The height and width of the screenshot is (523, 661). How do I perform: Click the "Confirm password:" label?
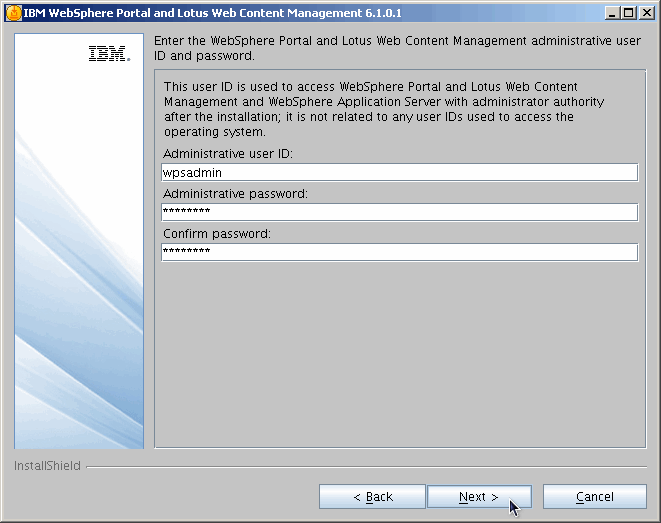[217, 234]
